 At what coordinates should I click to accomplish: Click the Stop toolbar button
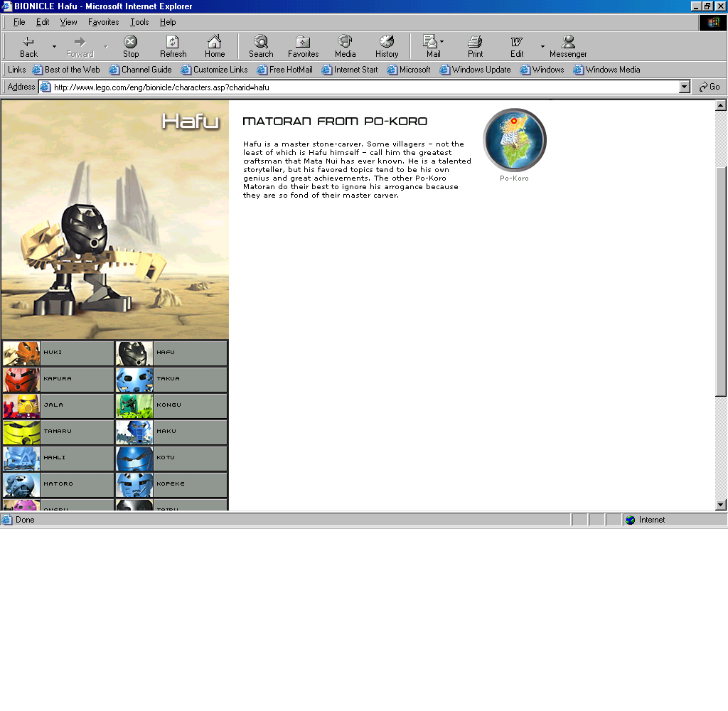131,46
